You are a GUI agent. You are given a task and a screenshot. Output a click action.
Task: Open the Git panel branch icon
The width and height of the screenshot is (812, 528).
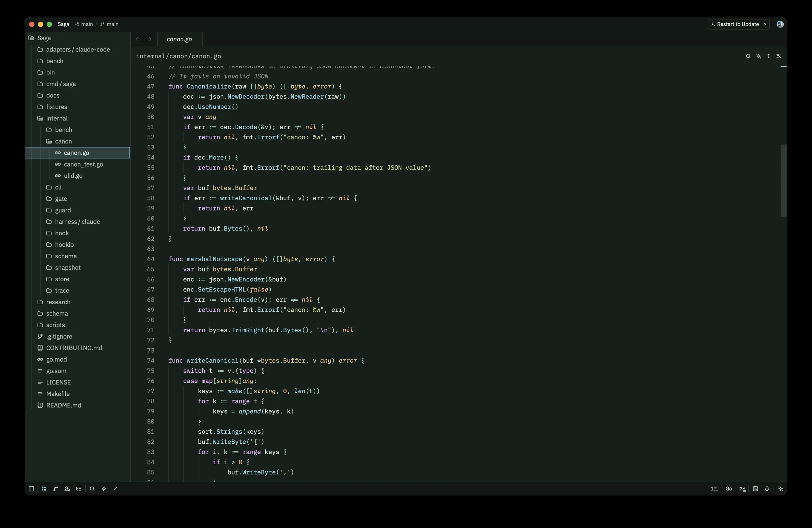pyautogui.click(x=55, y=489)
